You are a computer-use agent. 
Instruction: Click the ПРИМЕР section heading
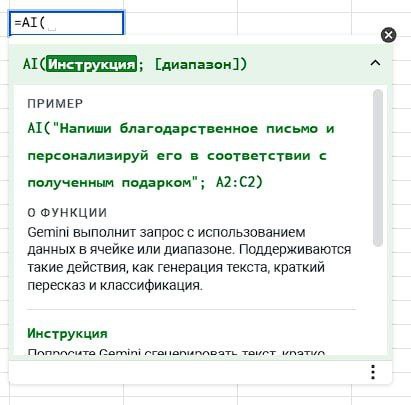coord(55,104)
